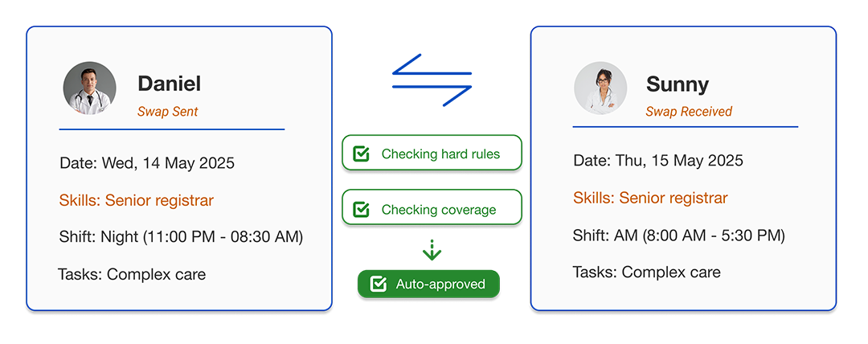Click the blue swap arrows icon
Image resolution: width=868 pixels, height=344 pixels.
pyautogui.click(x=432, y=80)
